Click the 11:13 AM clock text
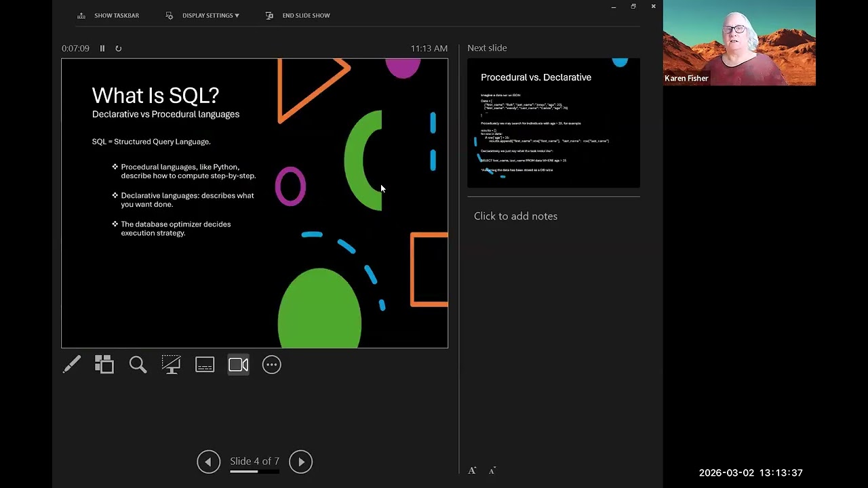Screen dimensions: 868x488 [x=429, y=48]
